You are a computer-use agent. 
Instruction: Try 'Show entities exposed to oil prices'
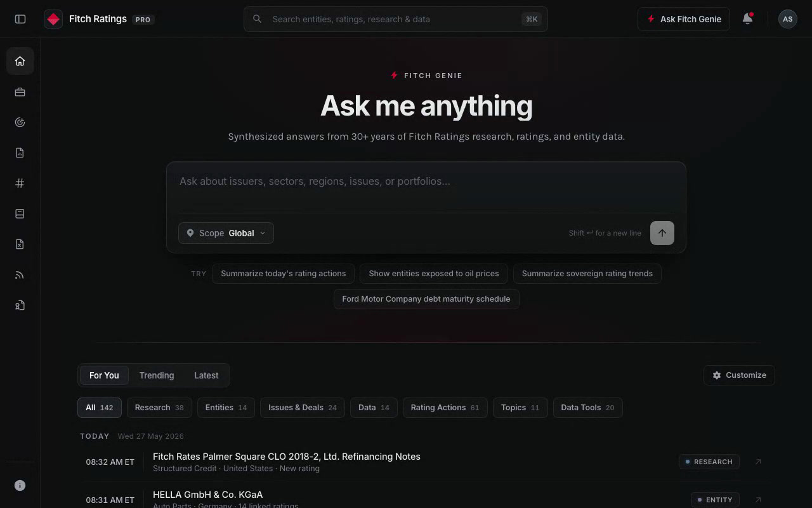(434, 274)
